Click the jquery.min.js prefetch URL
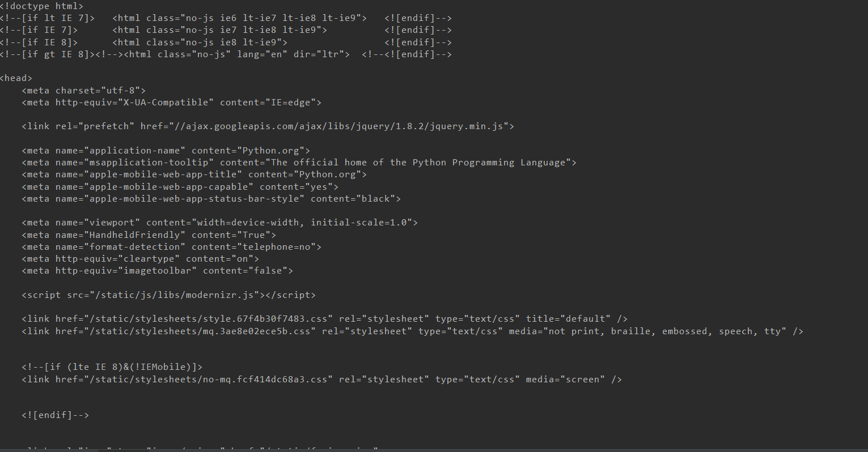Screen dimensions: 868x452 (x=342, y=126)
